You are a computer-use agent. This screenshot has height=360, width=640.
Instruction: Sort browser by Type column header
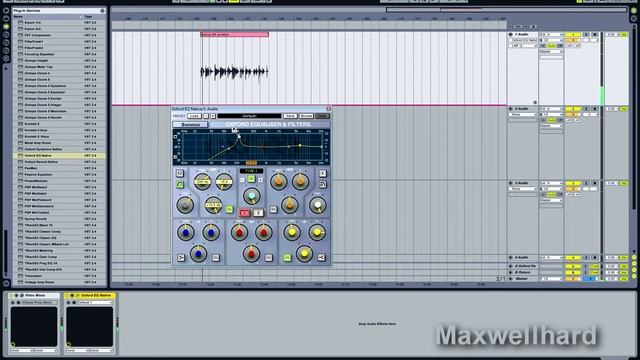tap(93, 17)
